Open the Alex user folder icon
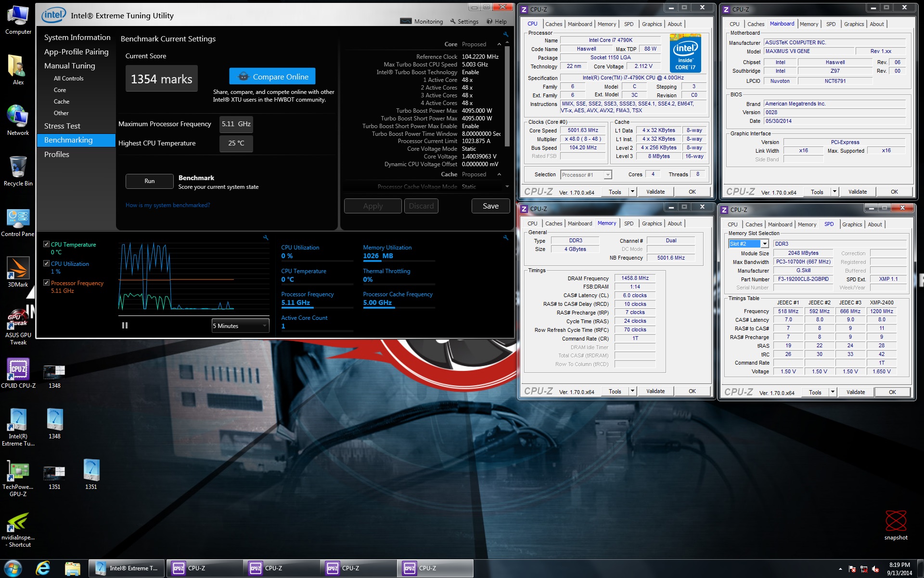924x578 pixels. click(x=18, y=70)
